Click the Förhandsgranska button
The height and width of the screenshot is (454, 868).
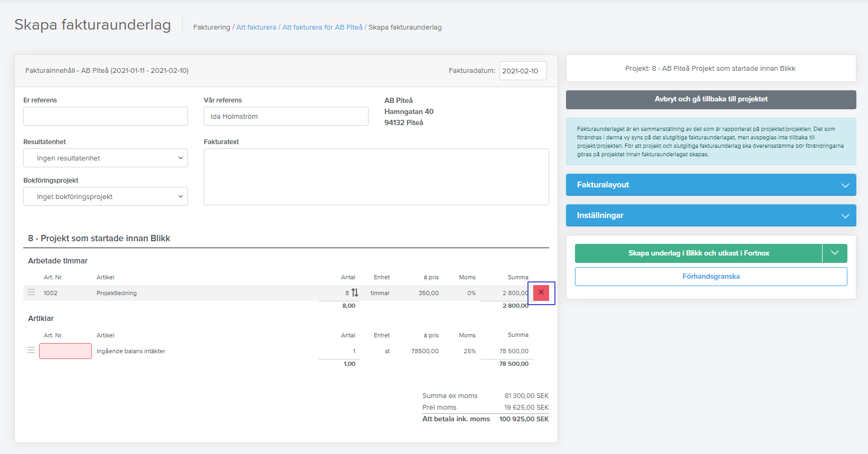click(x=711, y=277)
